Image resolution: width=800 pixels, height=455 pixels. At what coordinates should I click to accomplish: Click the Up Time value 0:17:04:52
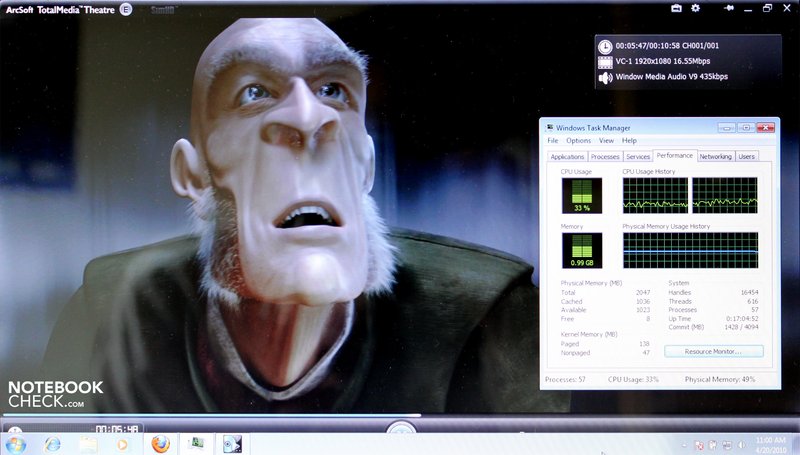[742, 318]
